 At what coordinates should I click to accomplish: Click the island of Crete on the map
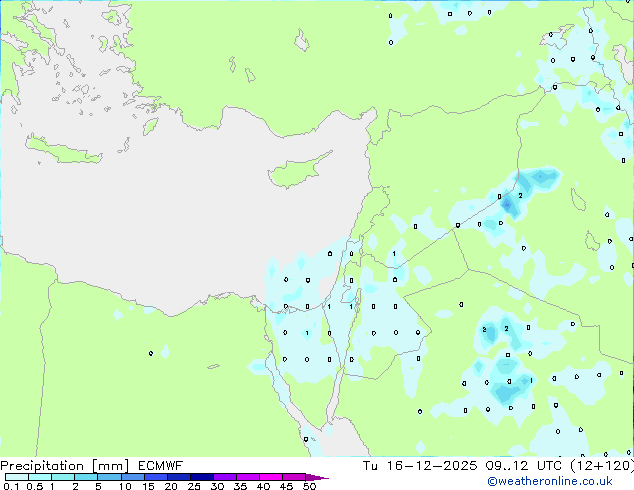coord(63,150)
